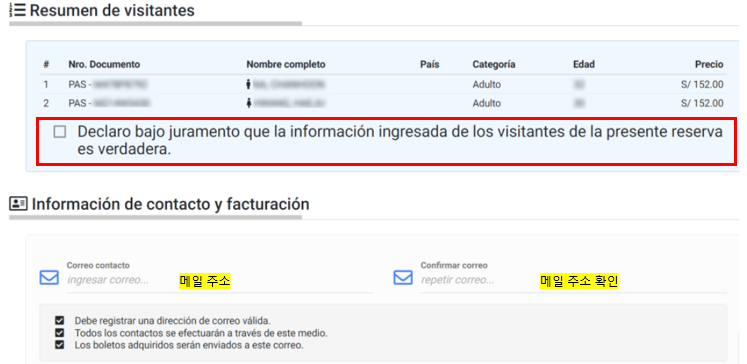The height and width of the screenshot is (364, 747).
Task: Click the 'Nro. Documento' column header
Action: [x=104, y=64]
